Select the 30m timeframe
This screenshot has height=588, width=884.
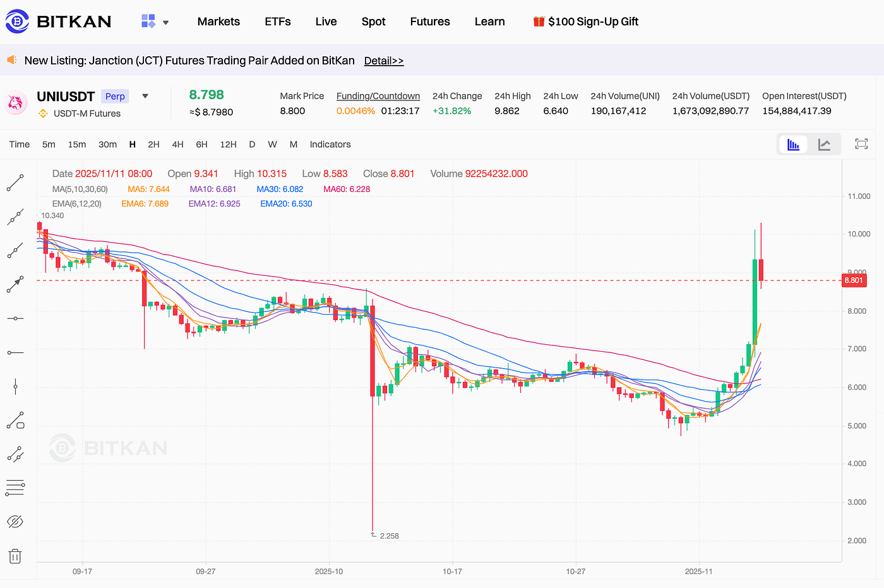[x=107, y=145]
